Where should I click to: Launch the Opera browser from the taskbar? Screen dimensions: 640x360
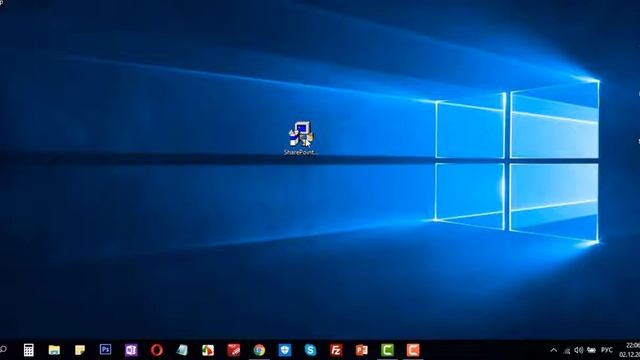tap(157, 350)
